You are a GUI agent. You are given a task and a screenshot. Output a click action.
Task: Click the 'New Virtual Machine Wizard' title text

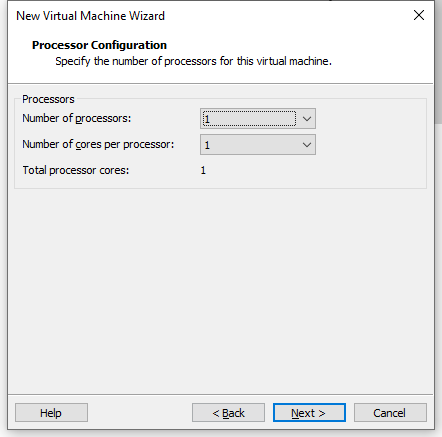pos(90,16)
